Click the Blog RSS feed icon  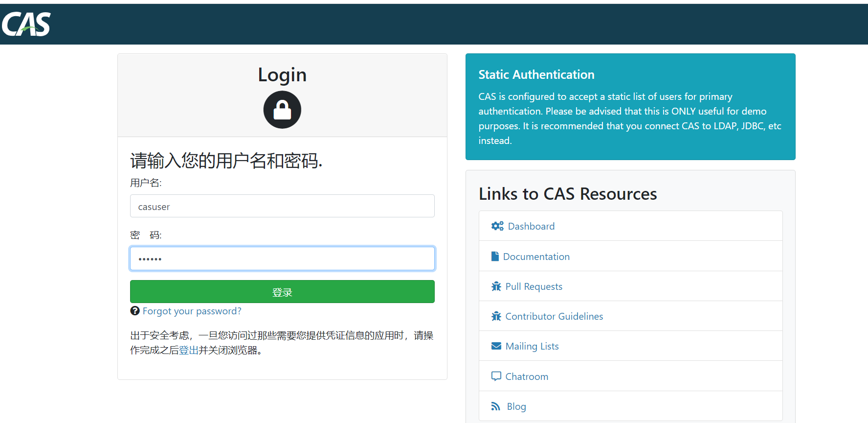(496, 406)
